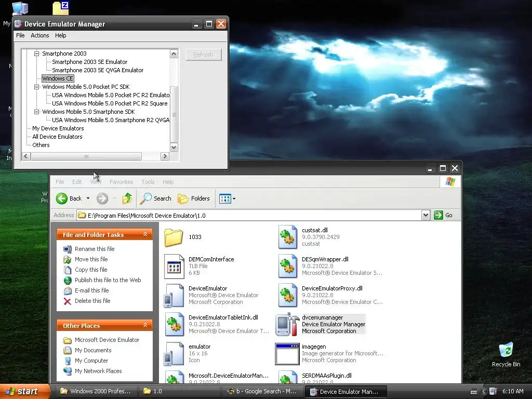The image size is (532, 399).
Task: Go up one folder level icon
Action: click(x=127, y=198)
